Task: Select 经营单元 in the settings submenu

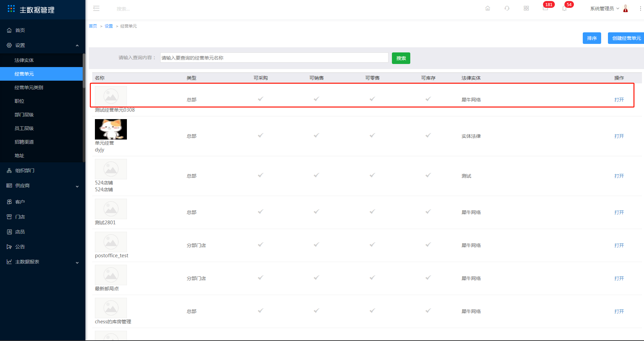Action: pyautogui.click(x=41, y=74)
